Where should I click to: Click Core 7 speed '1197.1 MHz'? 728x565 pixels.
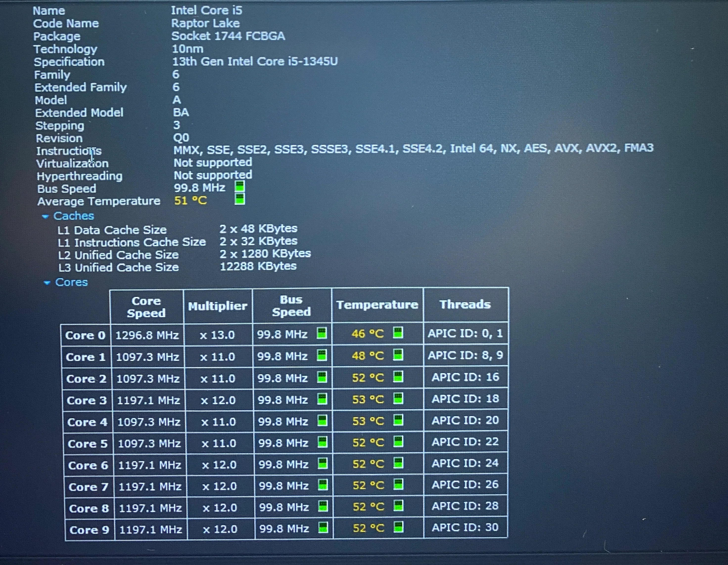(150, 487)
